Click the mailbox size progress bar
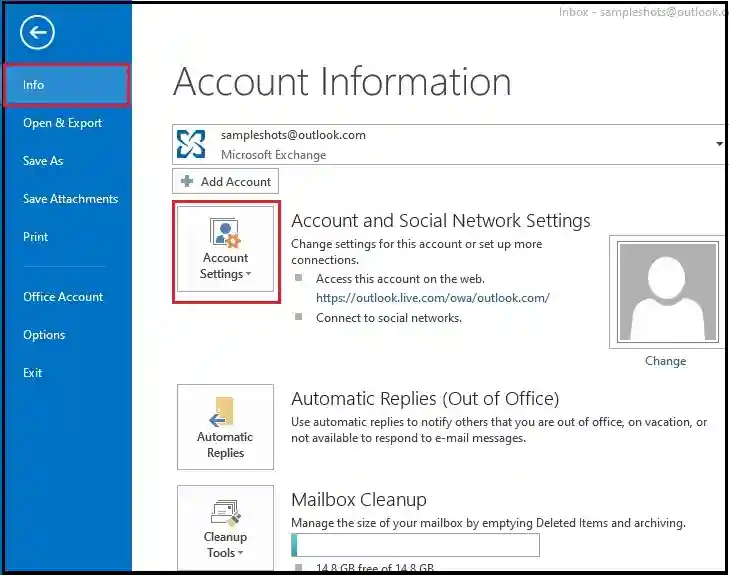 pyautogui.click(x=415, y=545)
